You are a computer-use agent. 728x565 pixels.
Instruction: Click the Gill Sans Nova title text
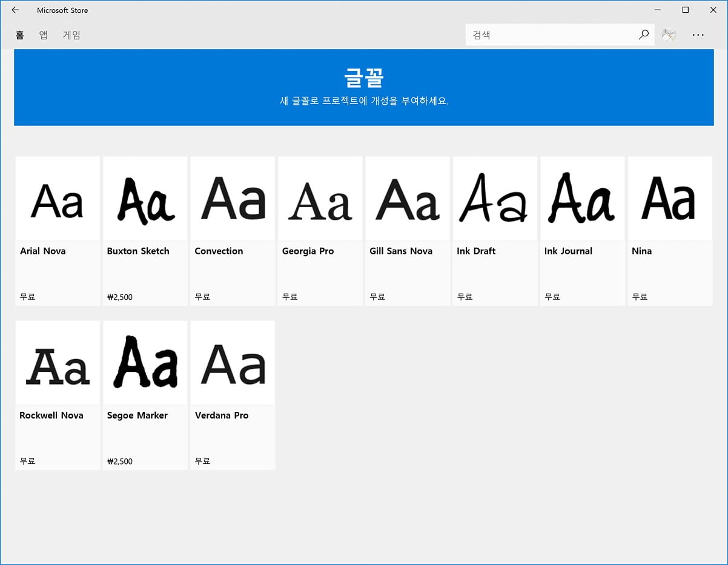tap(401, 251)
